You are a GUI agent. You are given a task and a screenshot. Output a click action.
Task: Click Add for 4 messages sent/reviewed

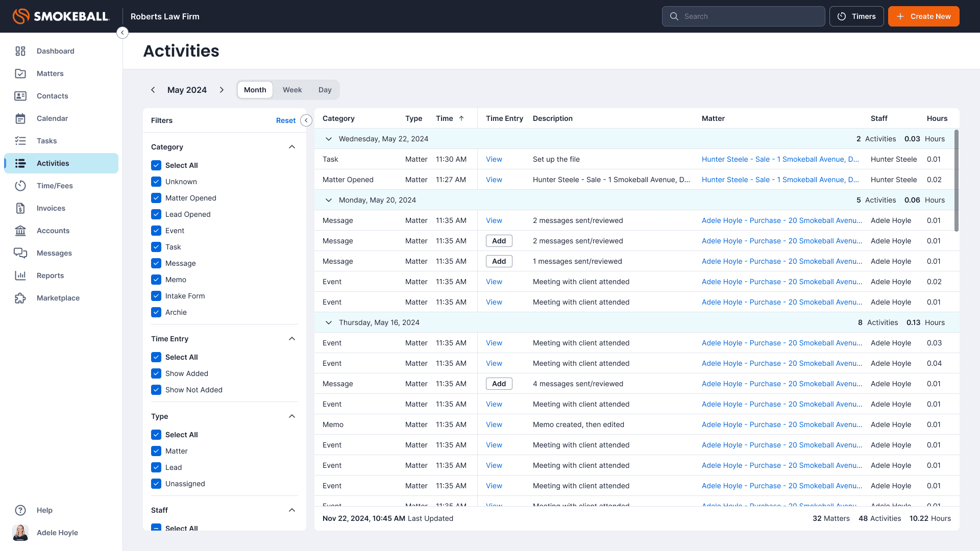499,384
